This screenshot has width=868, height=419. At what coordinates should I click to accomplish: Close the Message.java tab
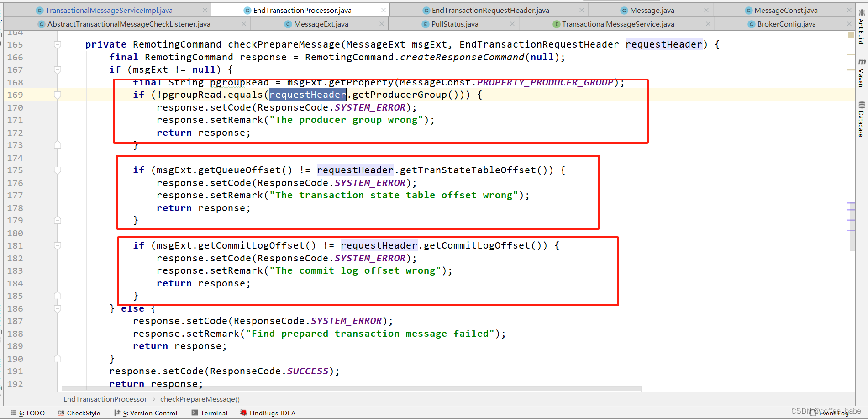coord(706,10)
